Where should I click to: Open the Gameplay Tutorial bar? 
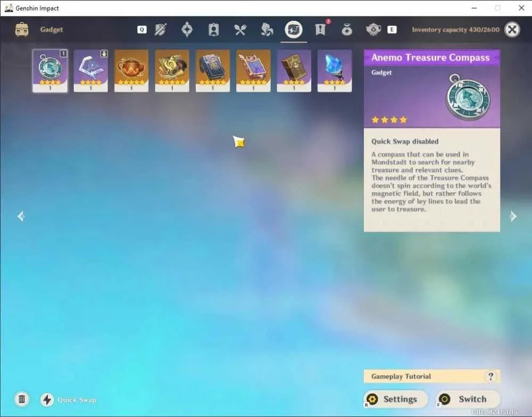(431, 376)
